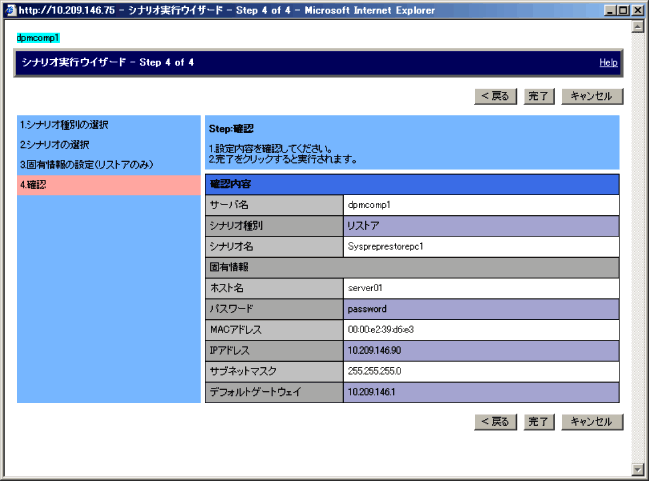The width and height of the screenshot is (649, 481).
Task: Click the IP address value '10.209.146.90'
Action: [375, 351]
